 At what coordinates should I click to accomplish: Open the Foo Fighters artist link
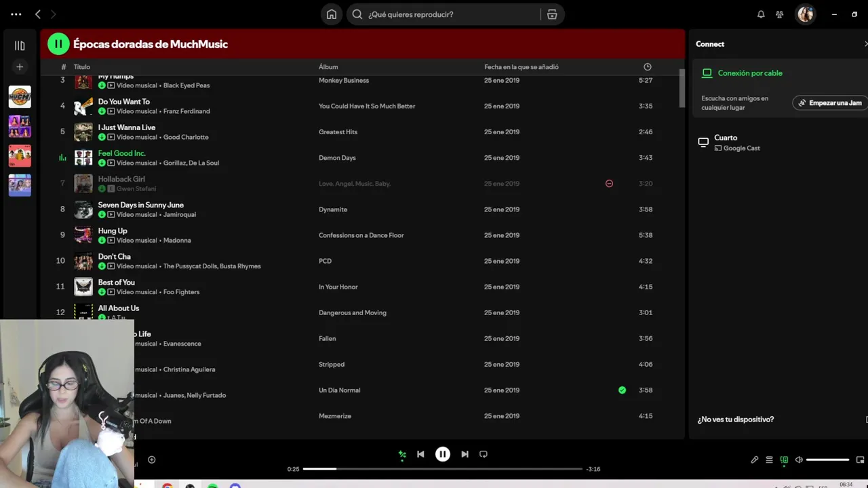click(x=181, y=291)
